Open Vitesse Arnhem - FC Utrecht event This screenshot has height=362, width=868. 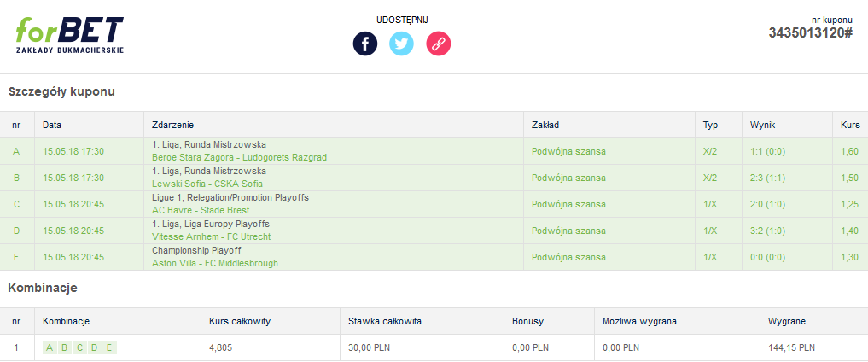211,236
